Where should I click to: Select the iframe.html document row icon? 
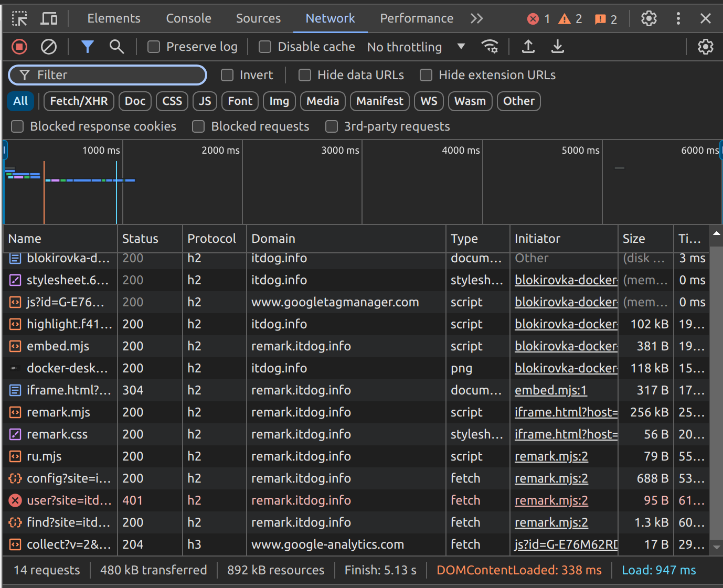[15, 390]
